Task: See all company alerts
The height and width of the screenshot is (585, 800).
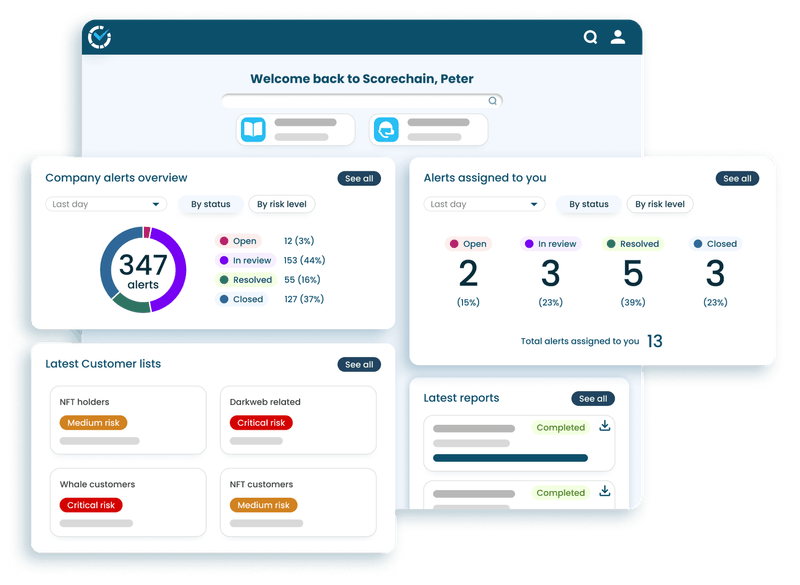Action: pos(360,178)
